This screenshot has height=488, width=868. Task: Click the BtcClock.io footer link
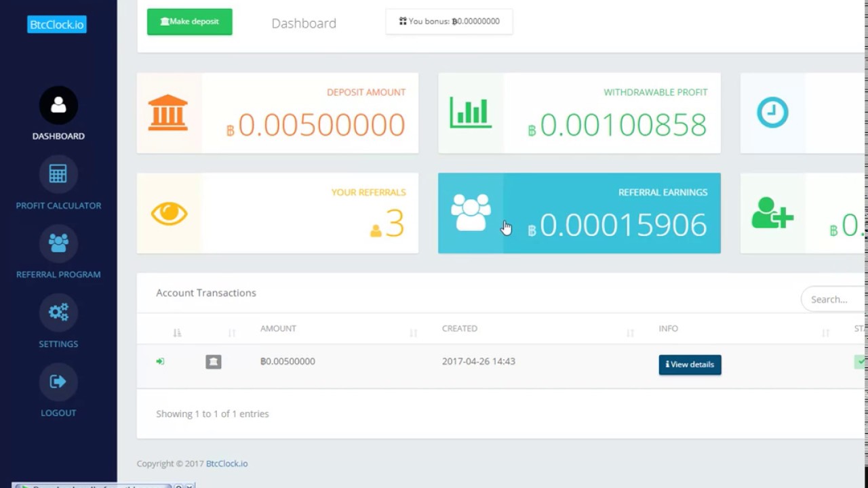[227, 464]
